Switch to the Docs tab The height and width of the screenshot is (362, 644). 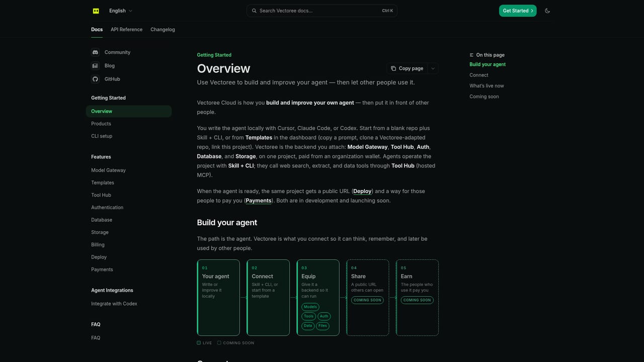coord(97,30)
